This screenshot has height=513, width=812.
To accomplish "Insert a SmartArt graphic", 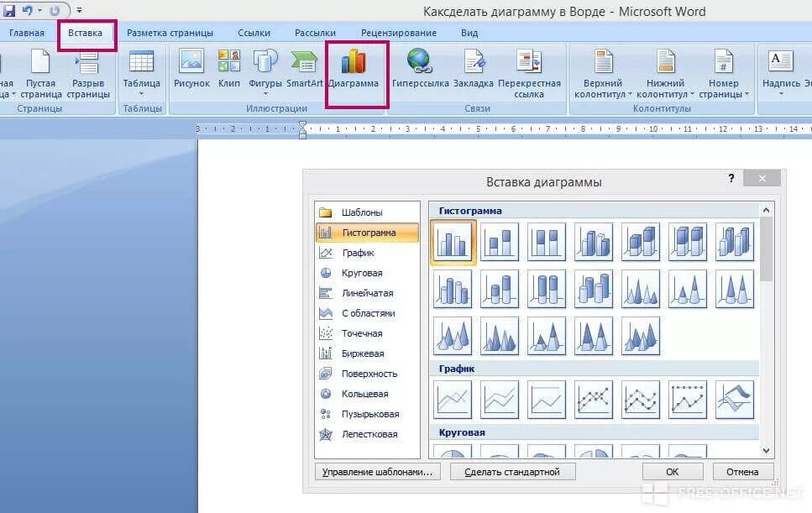I will 305,68.
